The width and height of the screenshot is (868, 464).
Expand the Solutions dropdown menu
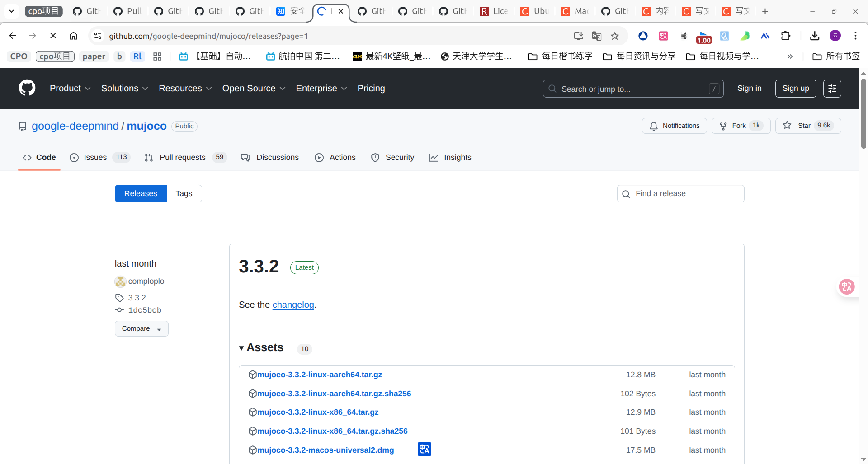(x=124, y=89)
